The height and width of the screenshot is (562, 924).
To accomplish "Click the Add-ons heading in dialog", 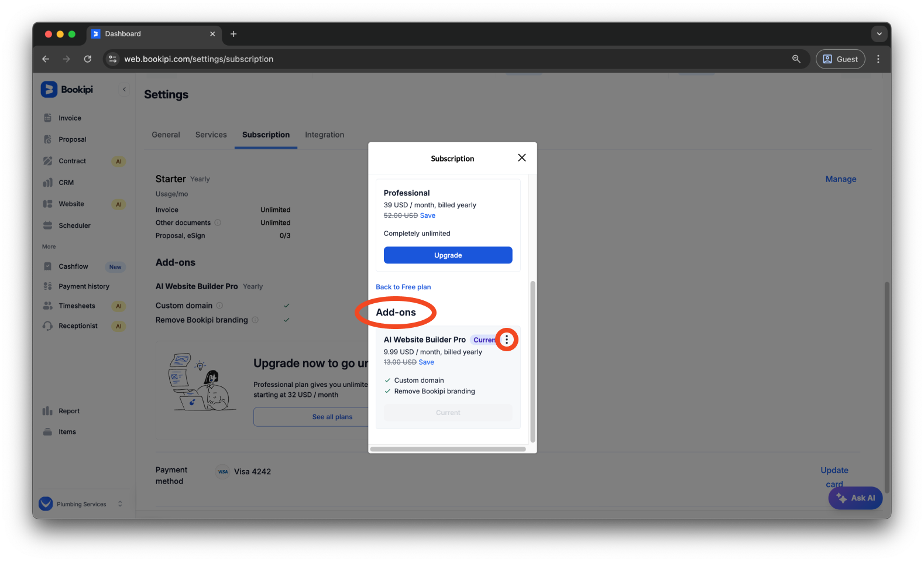I will (396, 313).
